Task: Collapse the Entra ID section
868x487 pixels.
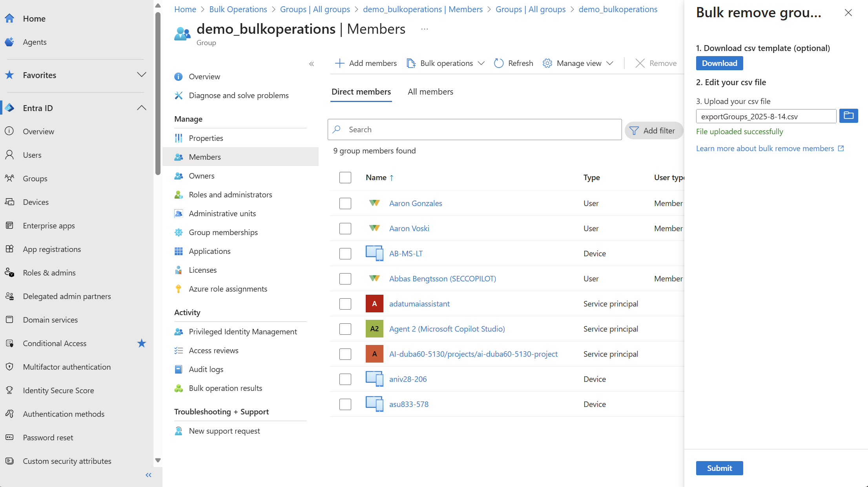Action: (141, 108)
